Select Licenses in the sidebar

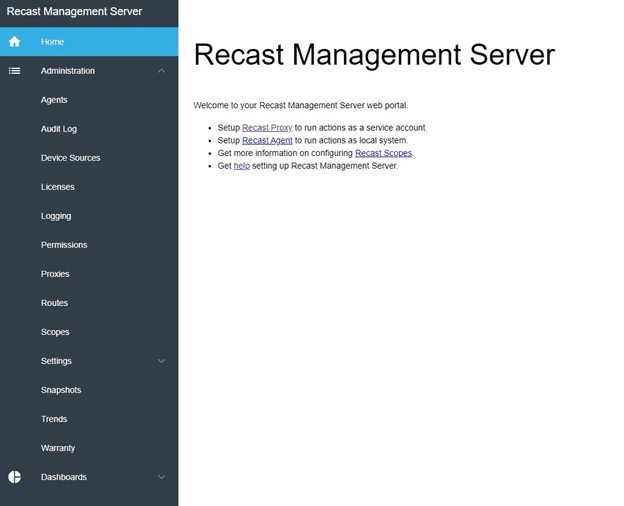pos(57,187)
